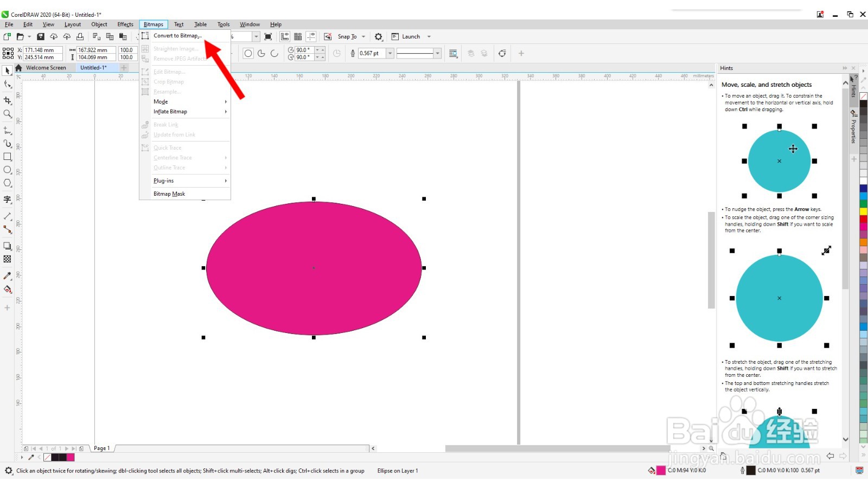The width and height of the screenshot is (868, 488).
Task: Select the Artistic Media tool
Action: coord(8,144)
